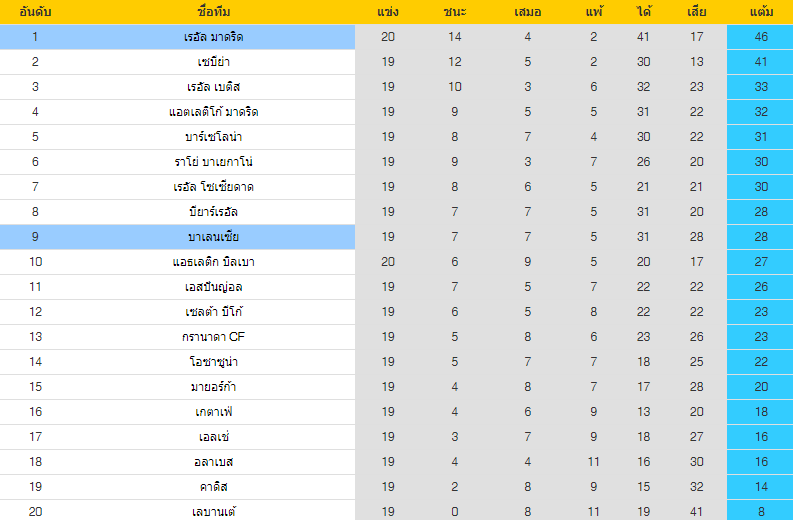The width and height of the screenshot is (793, 520).
Task: Select team name โอซาซูน่า
Action: tap(213, 362)
